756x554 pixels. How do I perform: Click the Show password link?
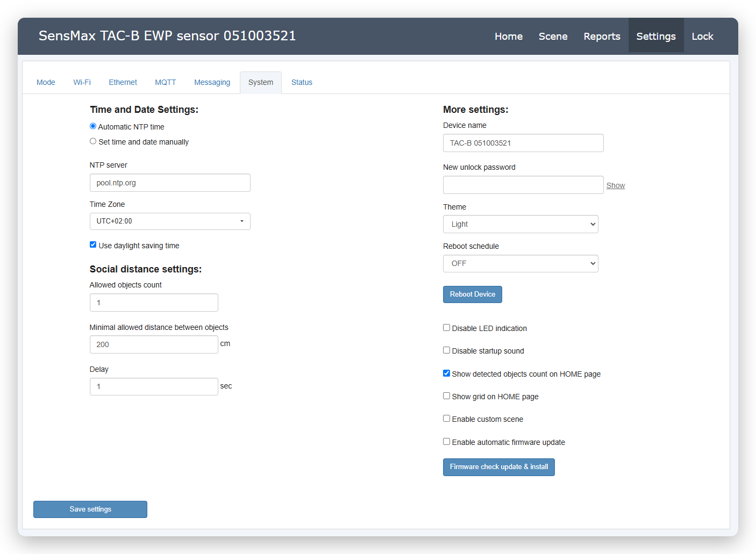616,185
